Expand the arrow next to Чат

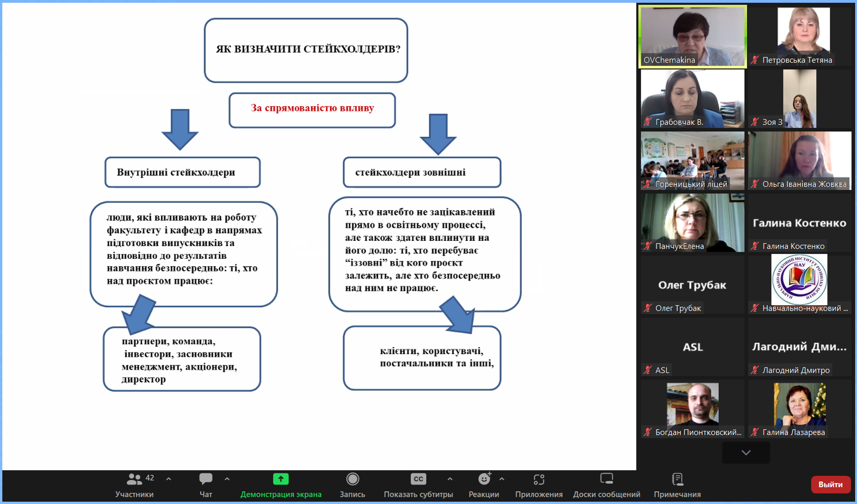(x=227, y=479)
